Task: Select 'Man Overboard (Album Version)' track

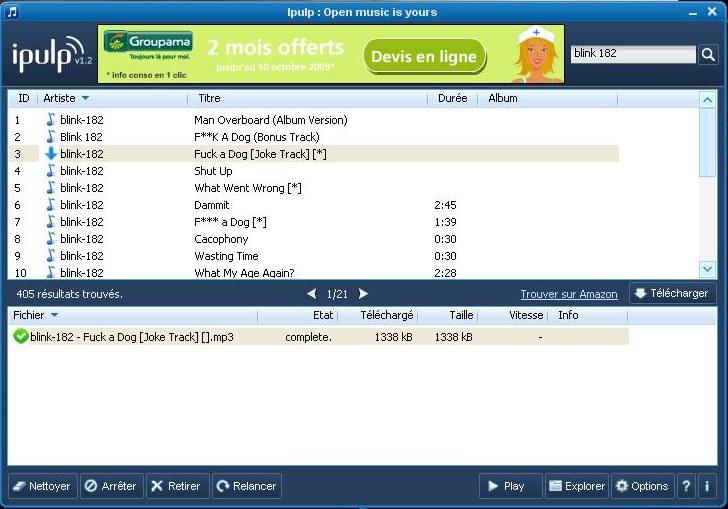Action: (x=271, y=120)
